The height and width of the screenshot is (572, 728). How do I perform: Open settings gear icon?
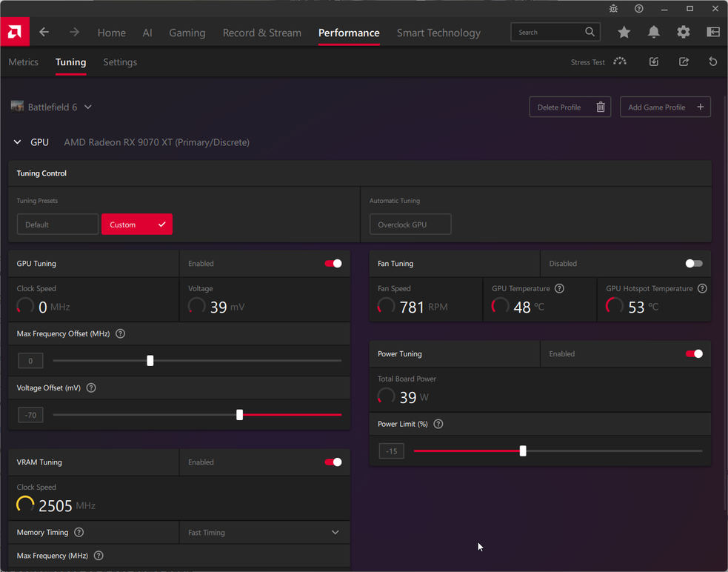click(684, 32)
